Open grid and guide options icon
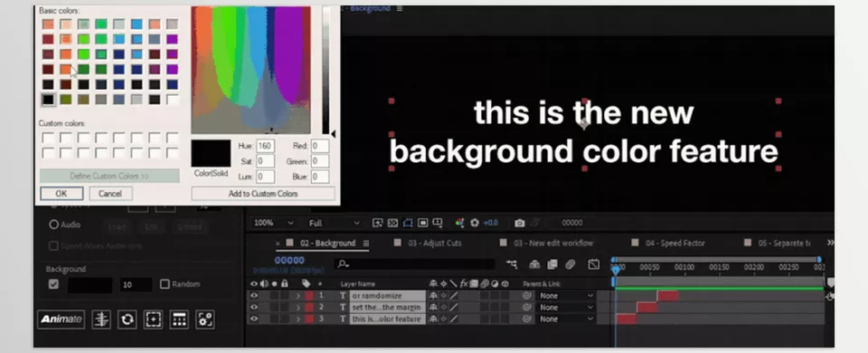Screen dimensions: 868x353 (x=438, y=223)
